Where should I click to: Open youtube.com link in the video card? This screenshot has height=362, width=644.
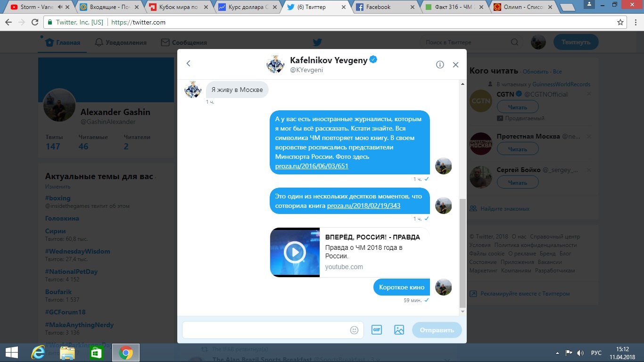(344, 267)
